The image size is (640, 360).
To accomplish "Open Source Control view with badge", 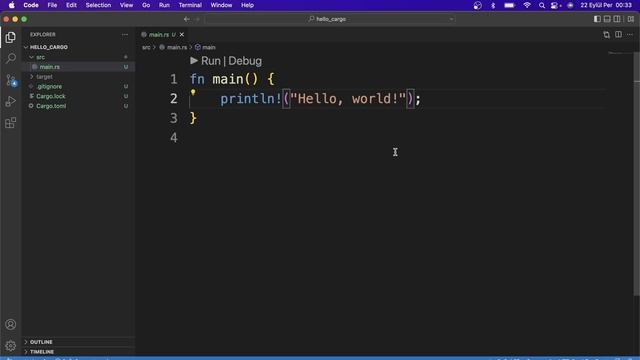I will pos(11,80).
